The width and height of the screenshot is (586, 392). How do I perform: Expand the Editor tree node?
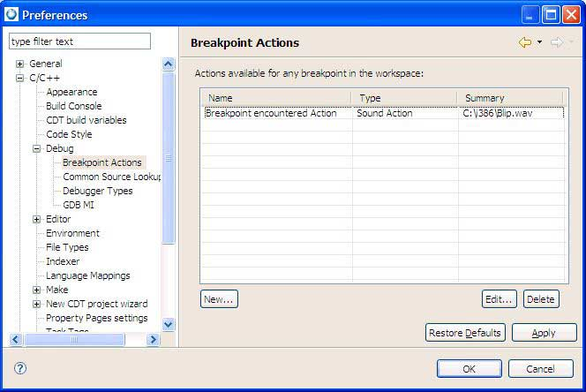click(x=37, y=219)
